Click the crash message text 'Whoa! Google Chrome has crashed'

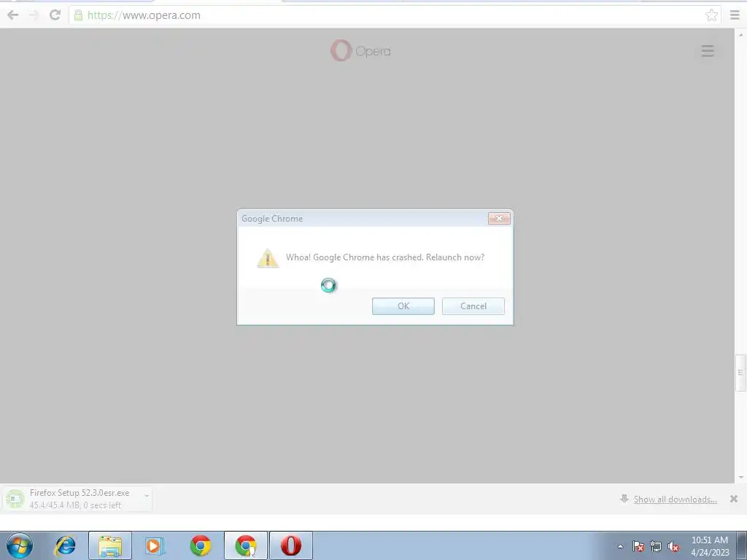click(x=354, y=257)
